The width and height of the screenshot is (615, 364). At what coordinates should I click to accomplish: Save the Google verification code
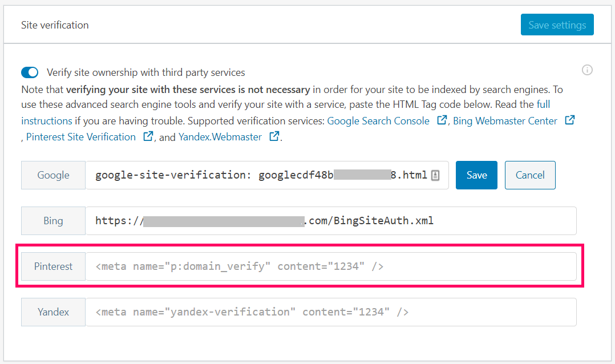476,175
